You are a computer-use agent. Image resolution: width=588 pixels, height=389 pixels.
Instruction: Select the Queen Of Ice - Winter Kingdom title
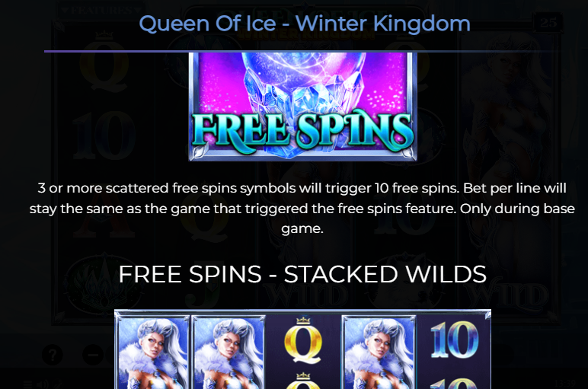click(x=305, y=24)
